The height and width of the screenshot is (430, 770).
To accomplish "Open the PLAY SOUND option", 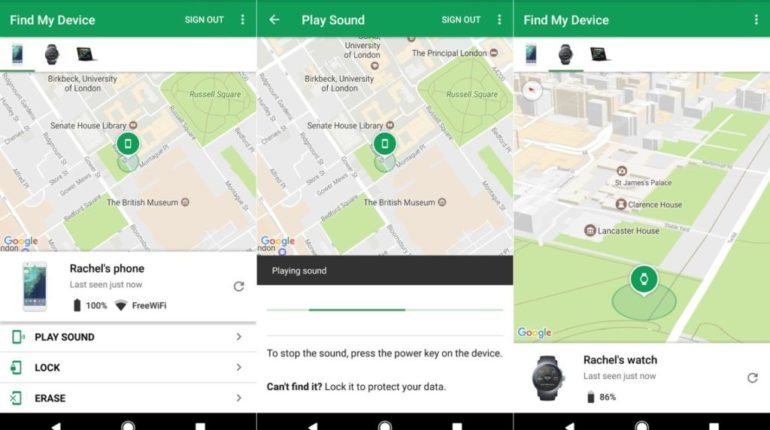I will coord(128,337).
